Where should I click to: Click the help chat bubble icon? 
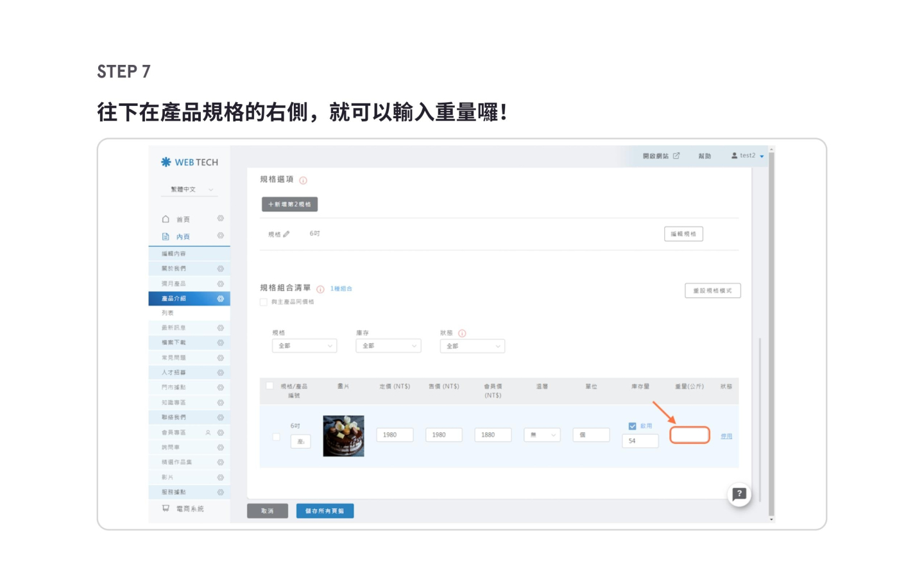(x=739, y=494)
